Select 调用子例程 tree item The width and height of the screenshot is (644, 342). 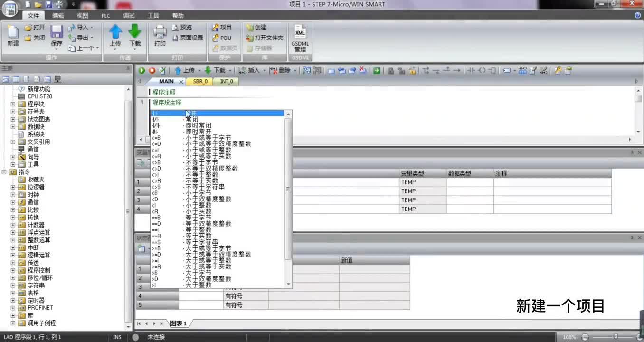(x=41, y=323)
